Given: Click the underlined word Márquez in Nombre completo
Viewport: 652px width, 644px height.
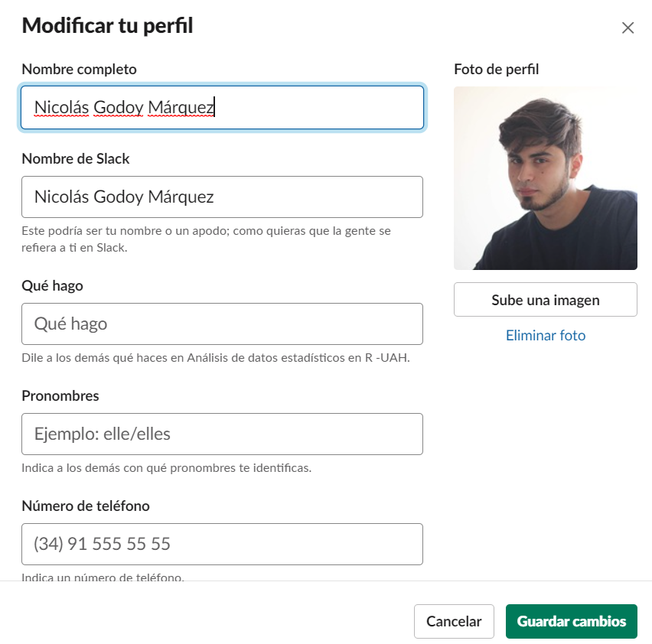Looking at the screenshot, I should (181, 108).
